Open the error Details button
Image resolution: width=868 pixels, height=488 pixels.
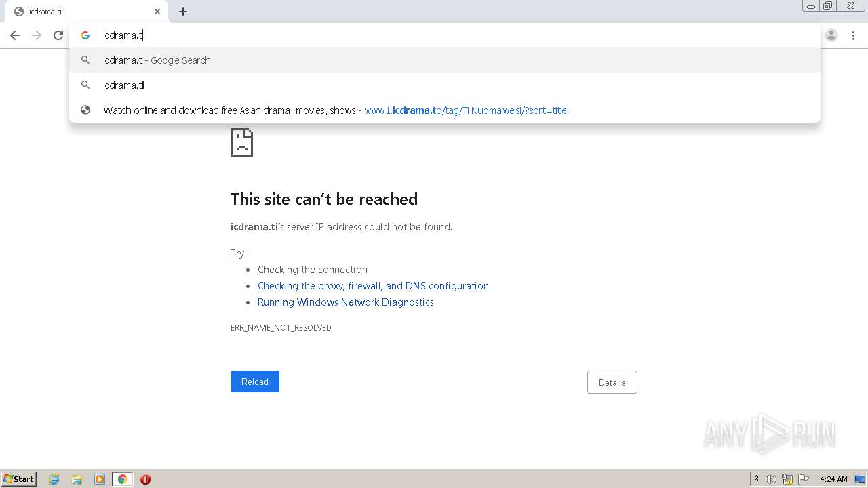[612, 382]
